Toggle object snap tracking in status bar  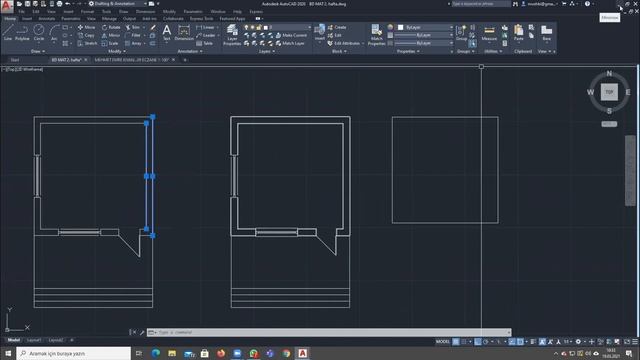(x=512, y=342)
